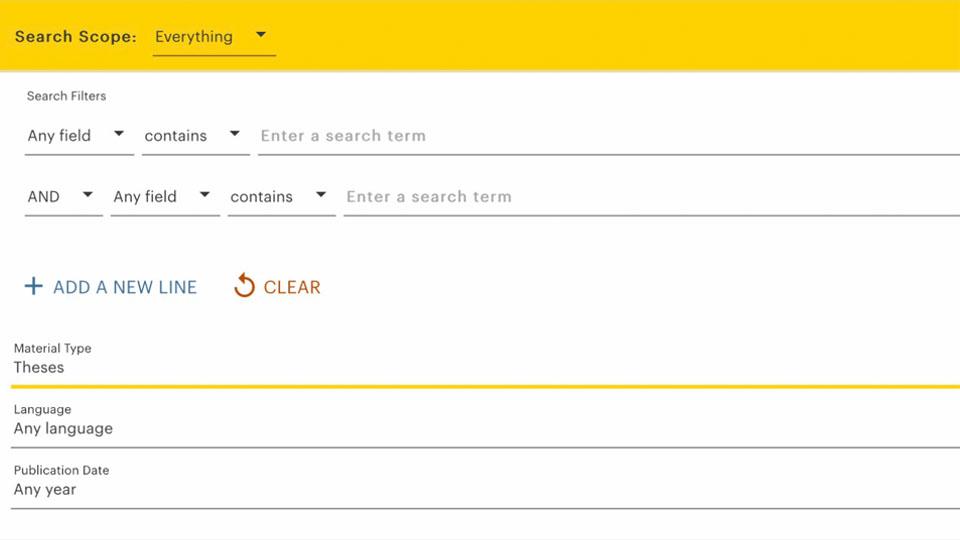The height and width of the screenshot is (540, 960).
Task: Click the first row contains text
Action: 175,136
